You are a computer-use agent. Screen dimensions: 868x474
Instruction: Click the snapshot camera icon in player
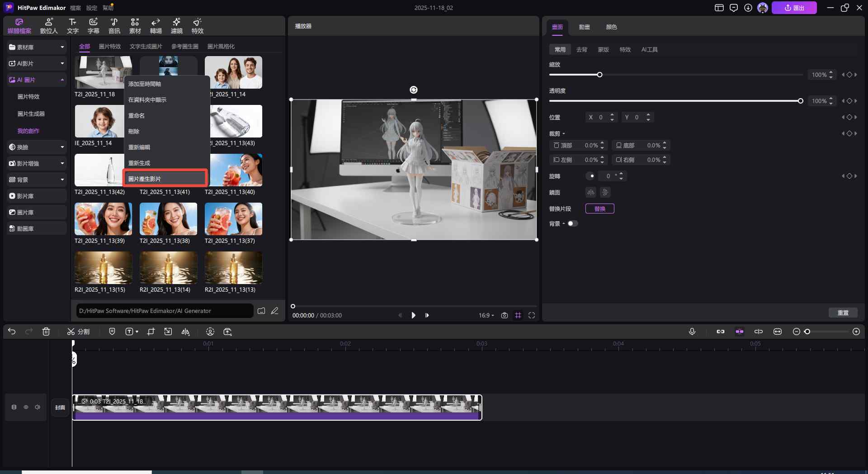tap(504, 315)
